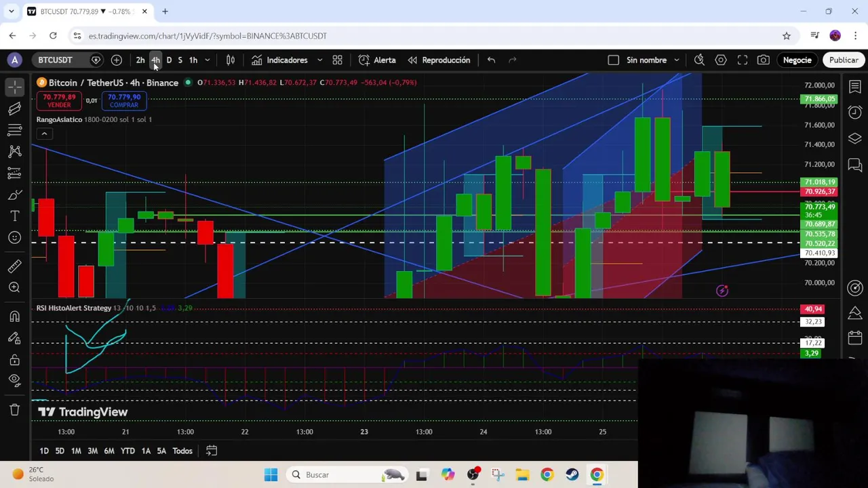Open Fibonacci and Gann tools
The height and width of the screenshot is (488, 868).
(15, 130)
